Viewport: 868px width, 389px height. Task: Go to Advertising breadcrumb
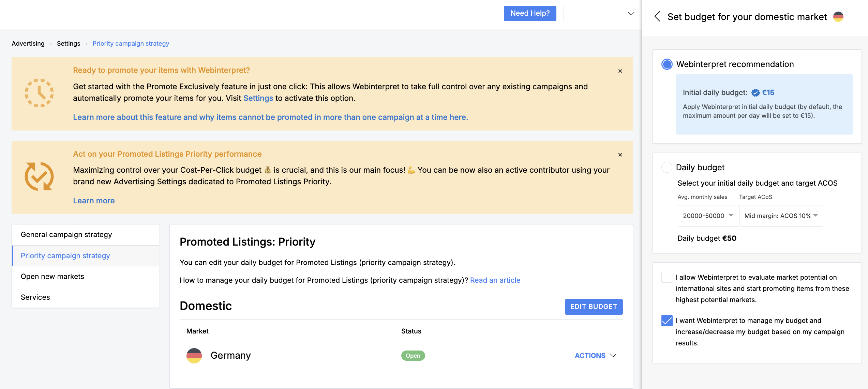click(x=28, y=43)
